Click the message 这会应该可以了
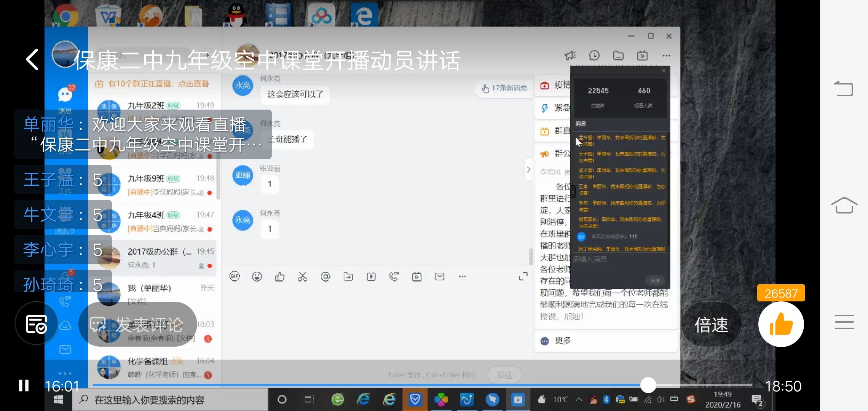The image size is (868, 411). [x=295, y=94]
